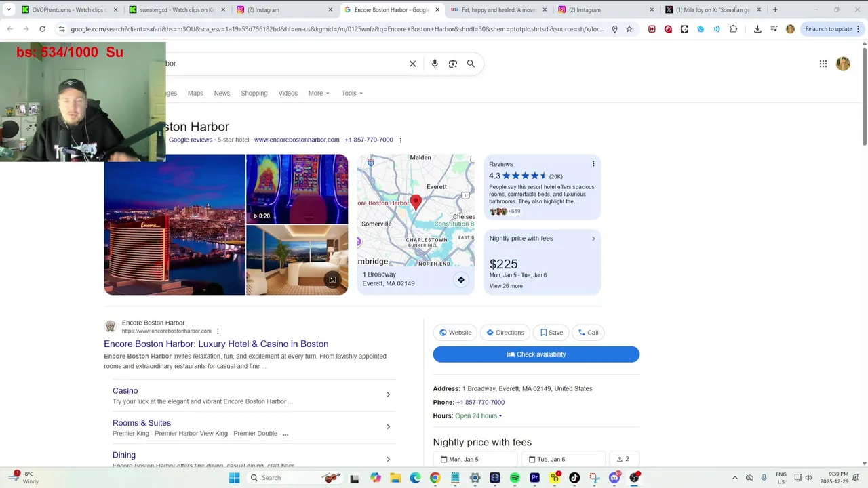868x488 pixels.
Task: Switch to the Maps search tab
Action: pos(195,93)
